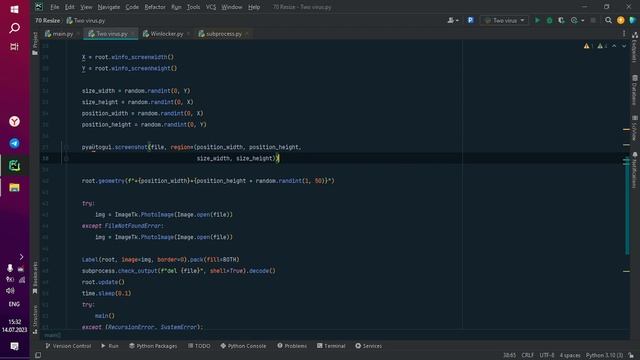The height and width of the screenshot is (360, 640).
Task: Open the Notifications tool window
Action: pyautogui.click(x=635, y=170)
